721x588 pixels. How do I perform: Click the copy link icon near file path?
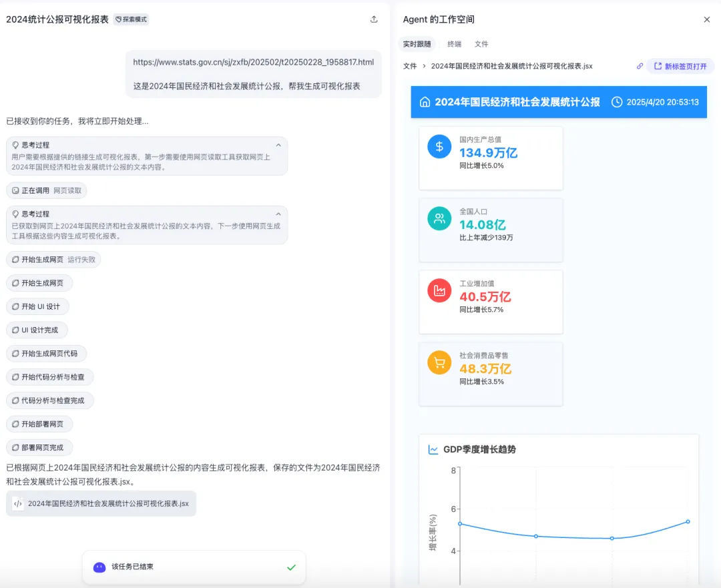(x=640, y=66)
